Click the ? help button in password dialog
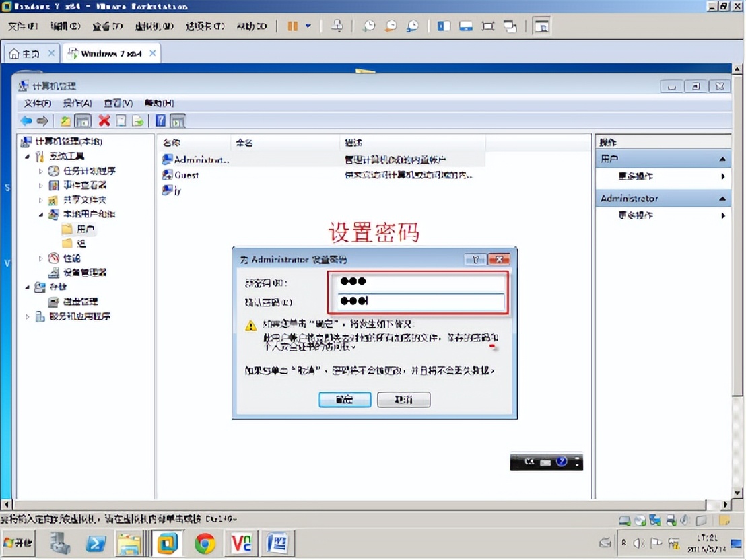 coord(475,259)
